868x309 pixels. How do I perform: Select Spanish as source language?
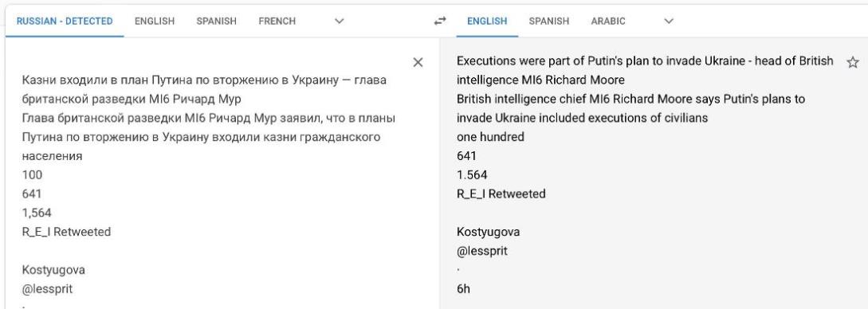coord(217,21)
